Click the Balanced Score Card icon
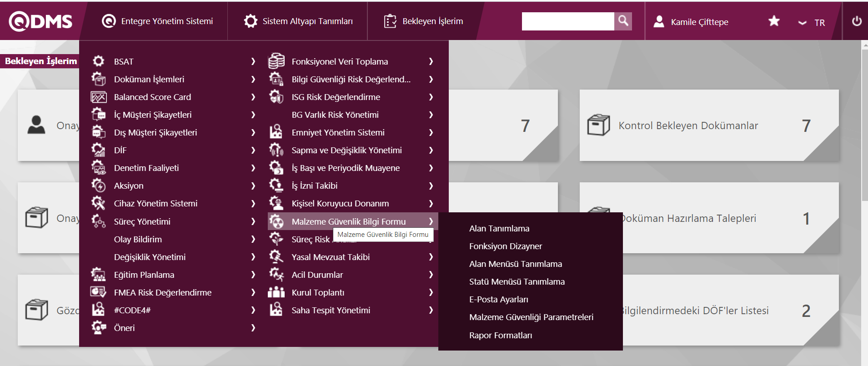This screenshot has width=868, height=366. (99, 97)
